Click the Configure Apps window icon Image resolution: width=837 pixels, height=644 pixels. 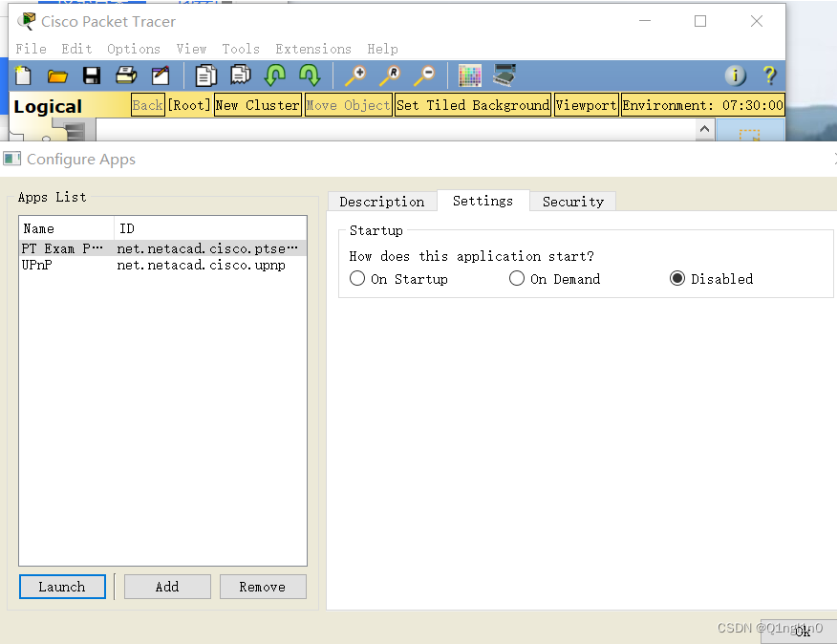tap(11, 159)
